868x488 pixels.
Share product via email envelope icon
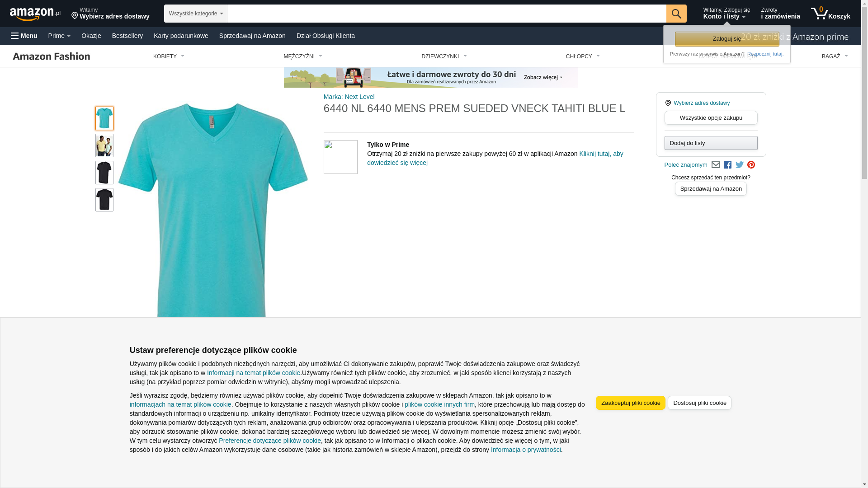(x=716, y=165)
